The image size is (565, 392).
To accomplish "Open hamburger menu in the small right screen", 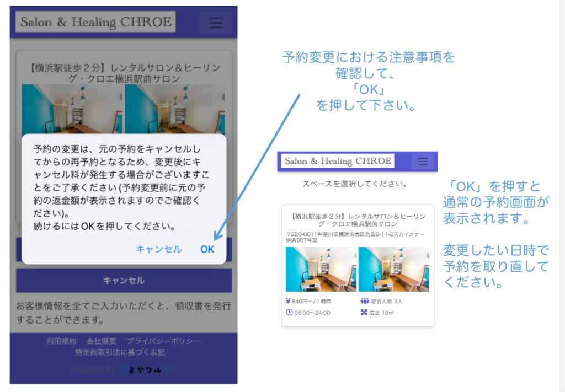I will (423, 161).
